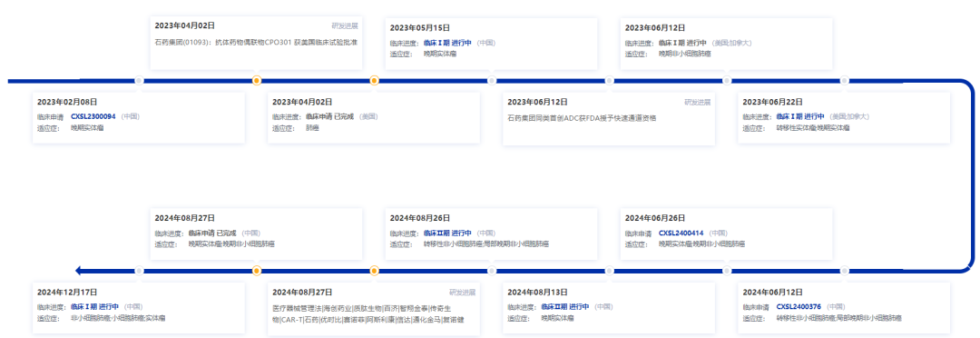Open the 临床Ⅲ期 进行中 link dated 2024年08月26日
980x338 pixels.
point(447,233)
